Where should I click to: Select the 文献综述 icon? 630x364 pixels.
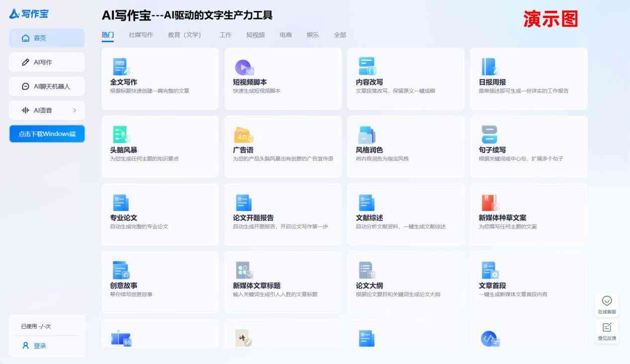366,203
